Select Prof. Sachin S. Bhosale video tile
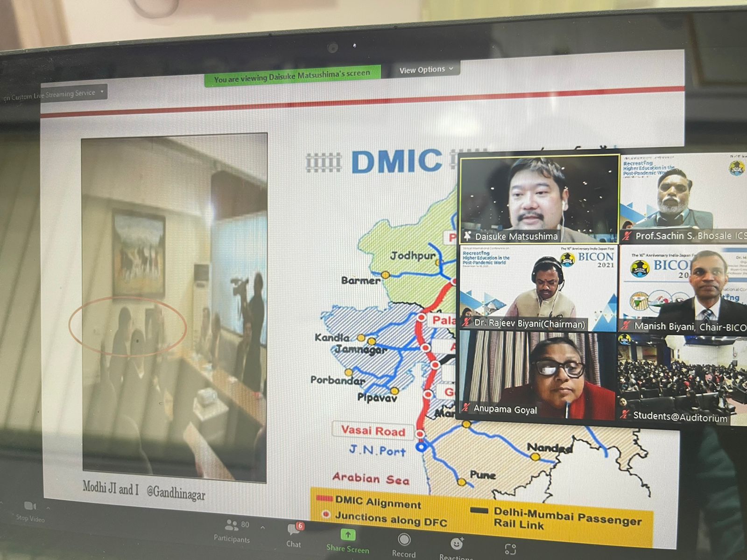 (684, 198)
